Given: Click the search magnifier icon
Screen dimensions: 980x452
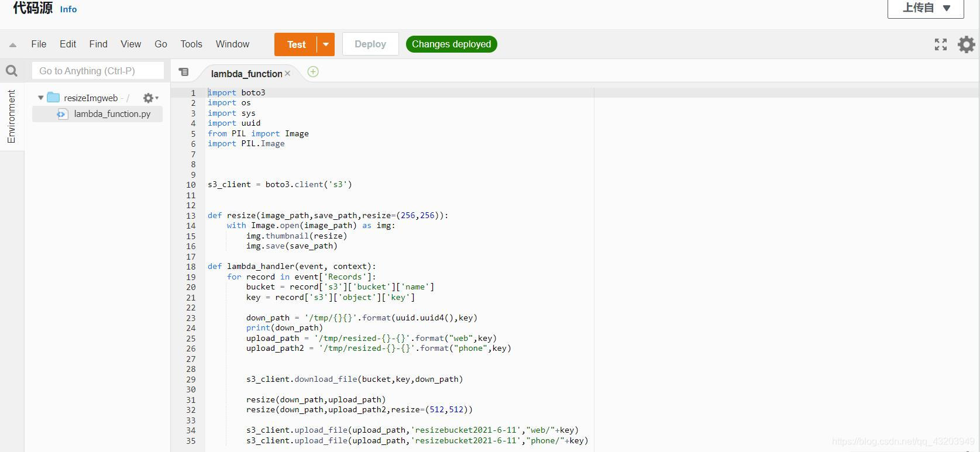Looking at the screenshot, I should (x=12, y=71).
